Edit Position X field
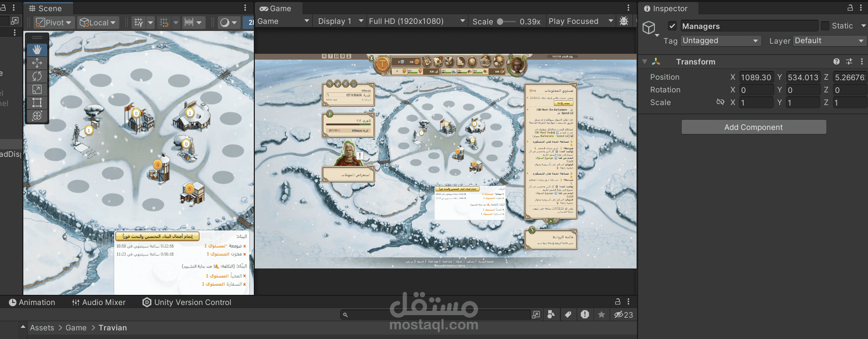 point(756,77)
